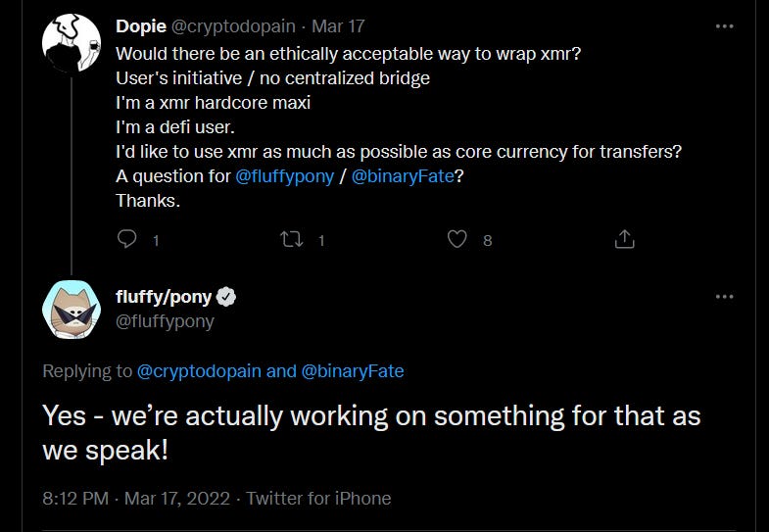
Task: Click the @binaryFate mention in Dopie's tweet
Action: [x=403, y=176]
